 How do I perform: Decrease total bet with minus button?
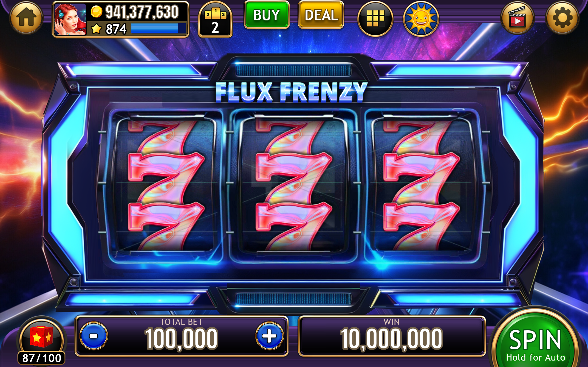pyautogui.click(x=94, y=336)
